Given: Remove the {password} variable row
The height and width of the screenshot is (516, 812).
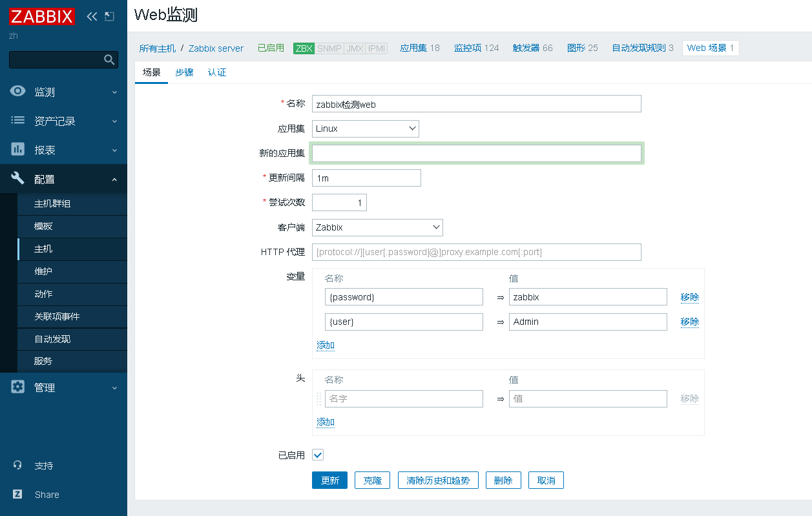Looking at the screenshot, I should coord(689,297).
